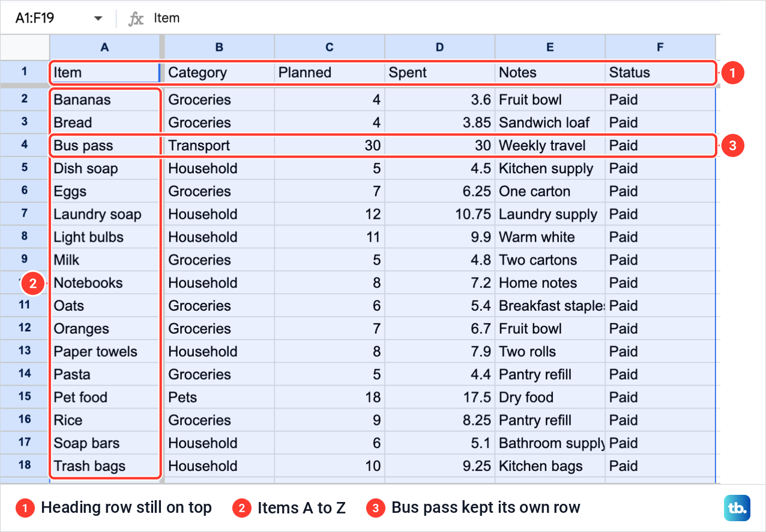Viewport: 766px width, 532px height.
Task: Click the Milk cell
Action: 105,260
